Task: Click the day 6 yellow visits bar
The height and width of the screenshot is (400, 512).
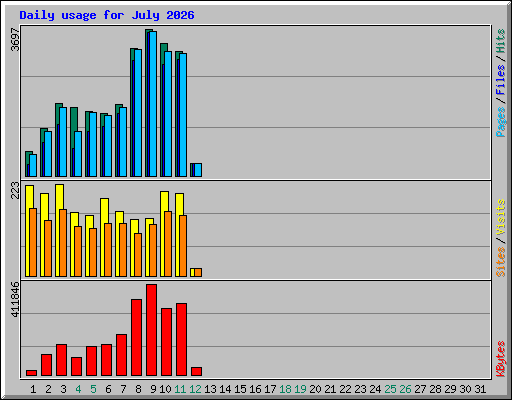Action: [x=103, y=237]
